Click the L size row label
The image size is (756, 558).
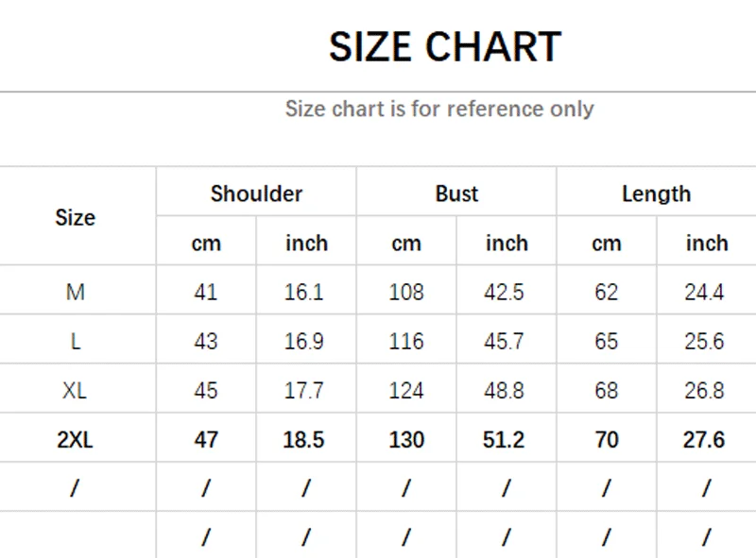tap(75, 341)
